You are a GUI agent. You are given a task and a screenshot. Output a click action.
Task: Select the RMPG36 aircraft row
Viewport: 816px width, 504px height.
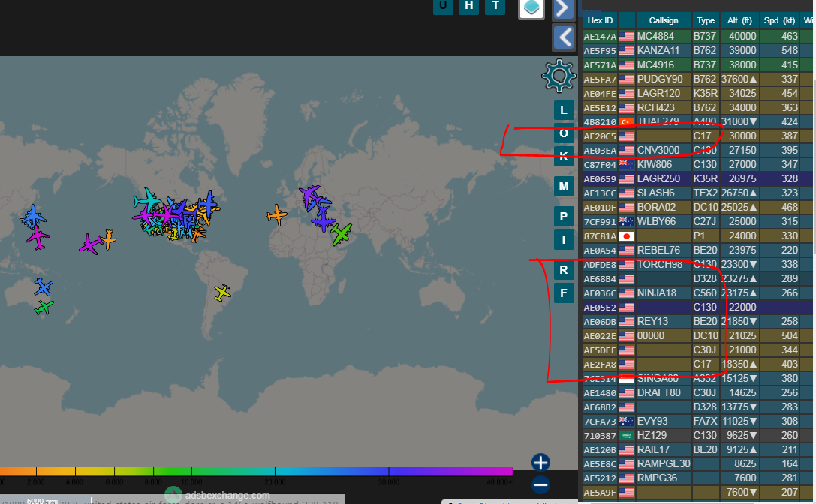697,478
